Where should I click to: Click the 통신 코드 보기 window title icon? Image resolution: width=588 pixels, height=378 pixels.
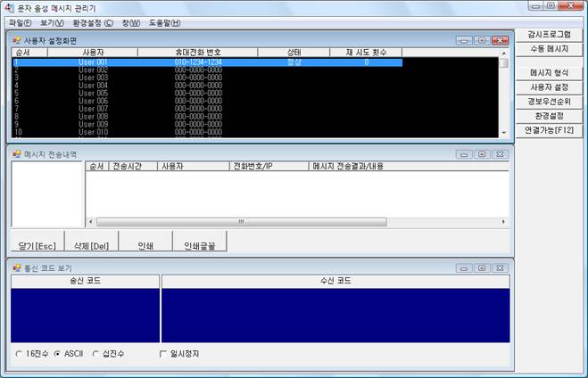16,267
